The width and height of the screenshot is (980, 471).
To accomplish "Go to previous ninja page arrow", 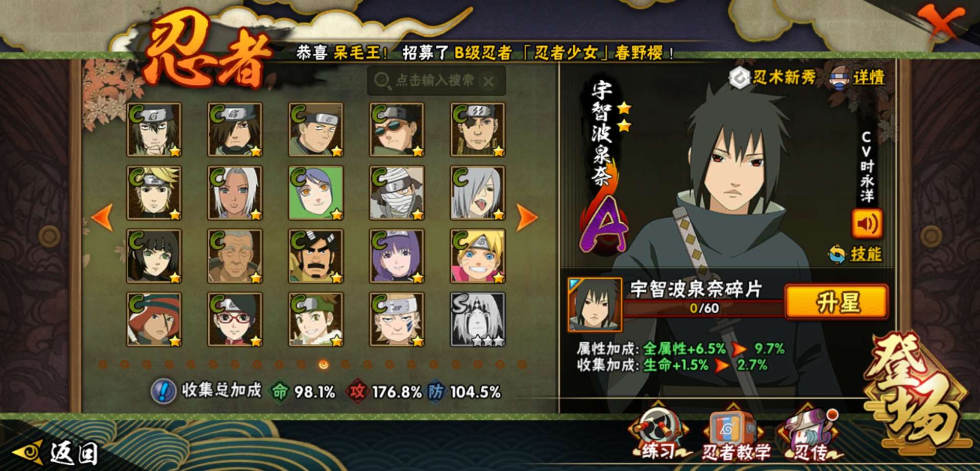I will coord(102,218).
